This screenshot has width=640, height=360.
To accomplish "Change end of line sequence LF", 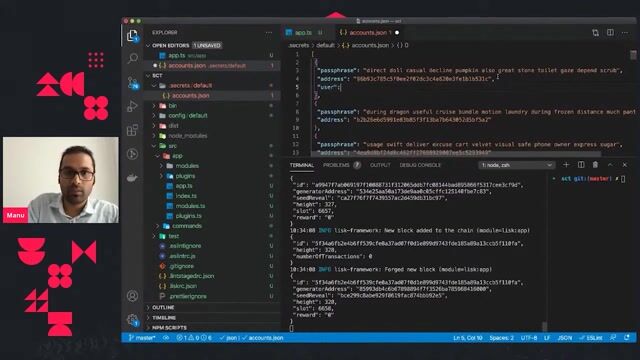I will [x=547, y=338].
